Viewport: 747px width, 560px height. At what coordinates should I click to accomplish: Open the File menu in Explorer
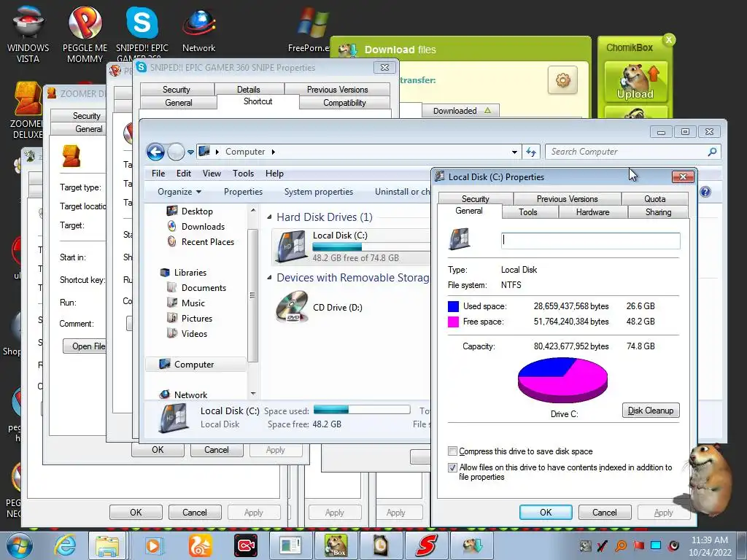click(x=158, y=174)
